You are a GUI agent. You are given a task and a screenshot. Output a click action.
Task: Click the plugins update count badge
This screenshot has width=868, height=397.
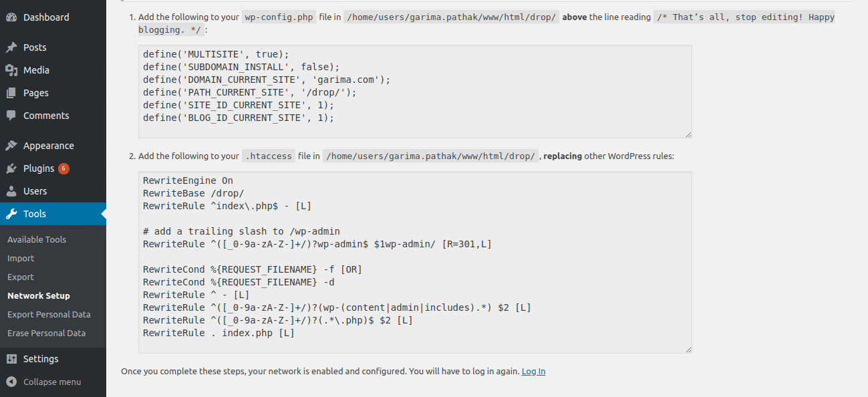[63, 168]
